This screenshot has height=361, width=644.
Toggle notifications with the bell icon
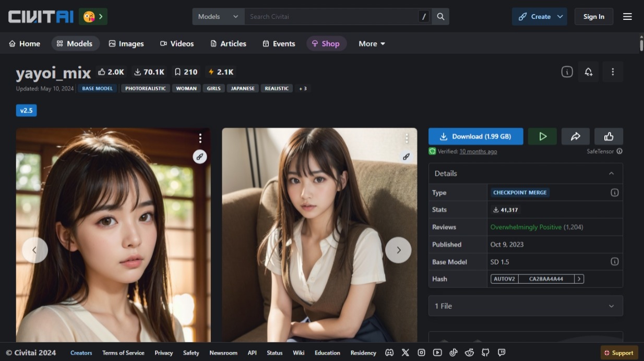[x=588, y=71]
